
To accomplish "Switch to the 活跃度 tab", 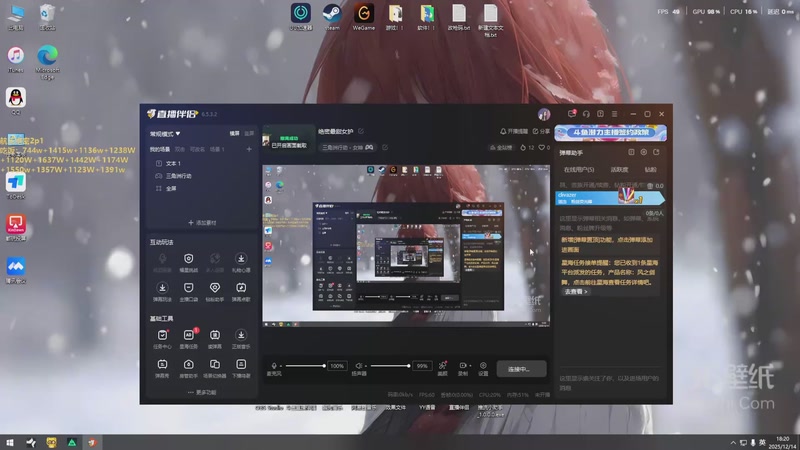I will pyautogui.click(x=619, y=169).
